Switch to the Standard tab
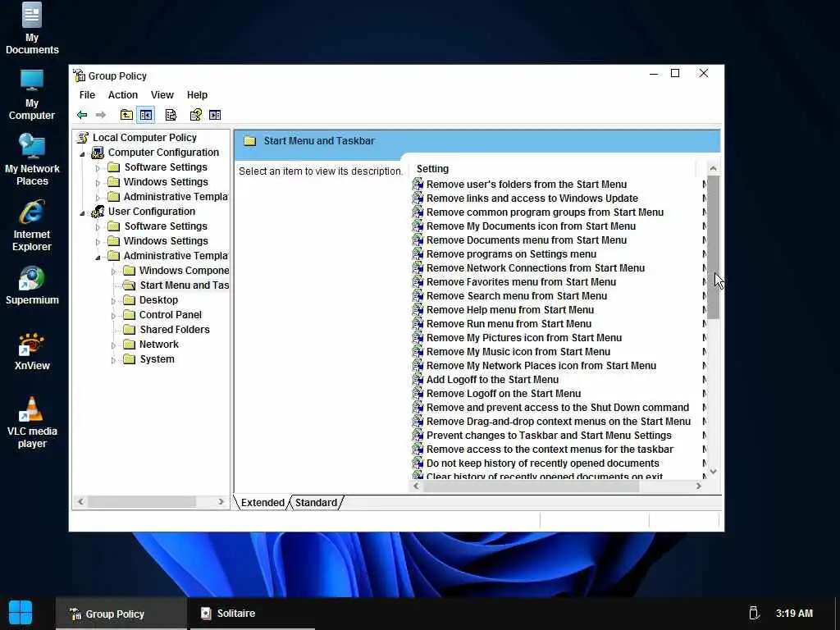840x630 pixels. (316, 503)
